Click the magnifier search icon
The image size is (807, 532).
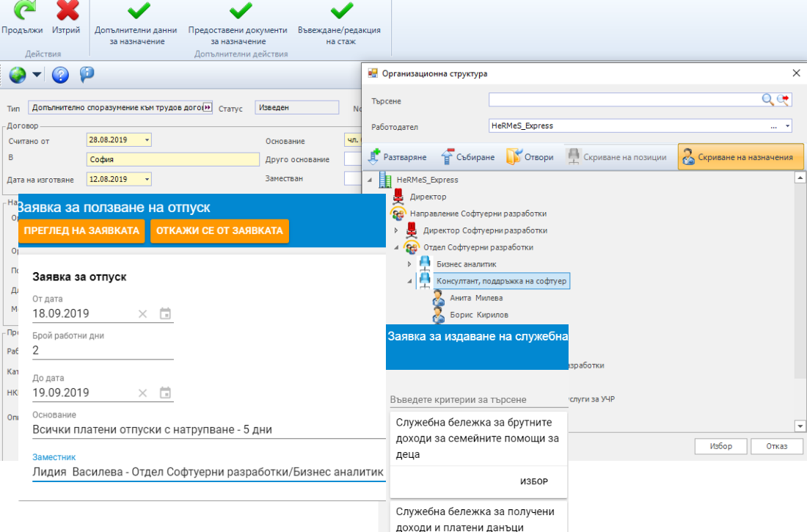[767, 99]
